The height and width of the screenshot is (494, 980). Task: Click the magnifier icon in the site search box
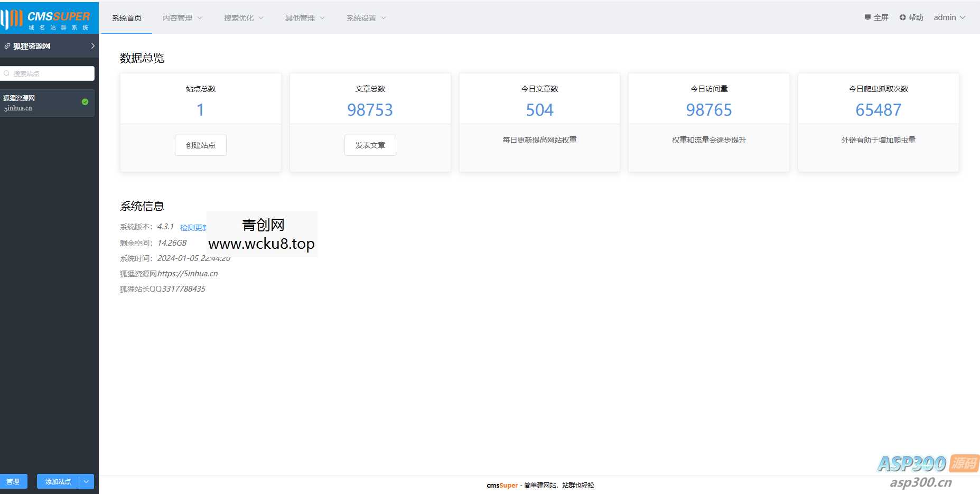(x=6, y=73)
